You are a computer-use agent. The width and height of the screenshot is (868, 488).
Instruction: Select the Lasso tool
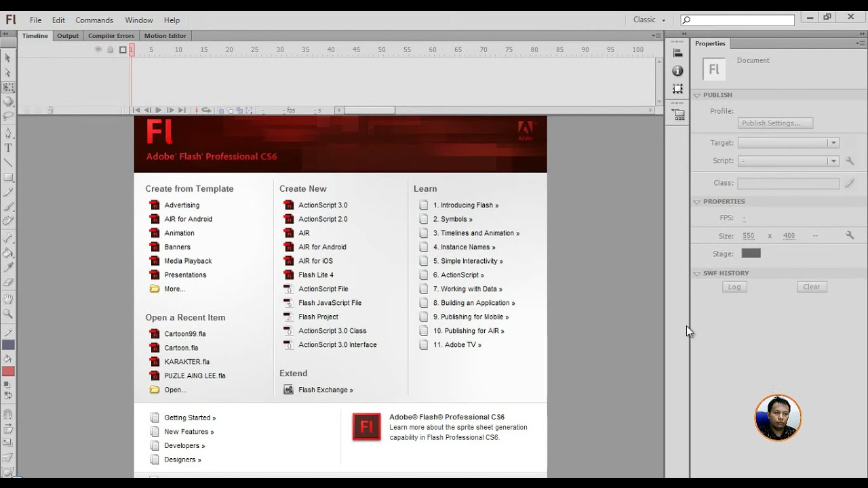8,116
